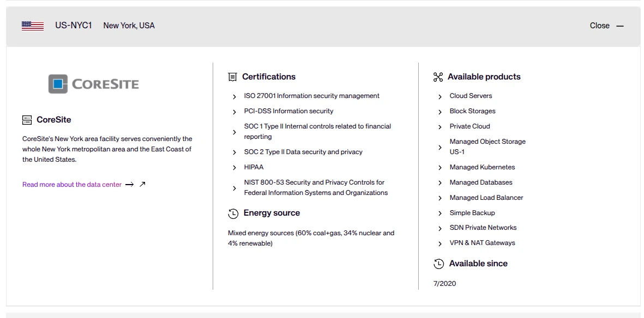Select SOC 2 Type II Data security item
The image size is (644, 318).
coord(303,152)
